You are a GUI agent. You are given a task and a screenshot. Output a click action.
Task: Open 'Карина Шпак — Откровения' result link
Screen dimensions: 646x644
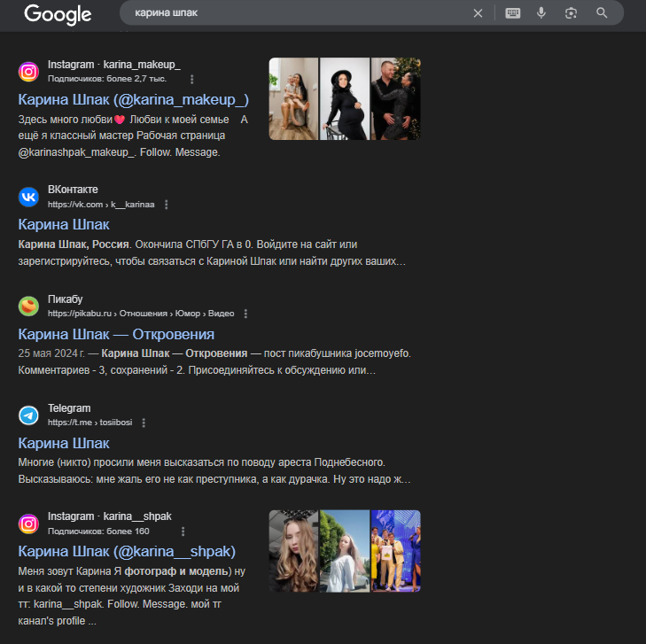pyautogui.click(x=116, y=334)
